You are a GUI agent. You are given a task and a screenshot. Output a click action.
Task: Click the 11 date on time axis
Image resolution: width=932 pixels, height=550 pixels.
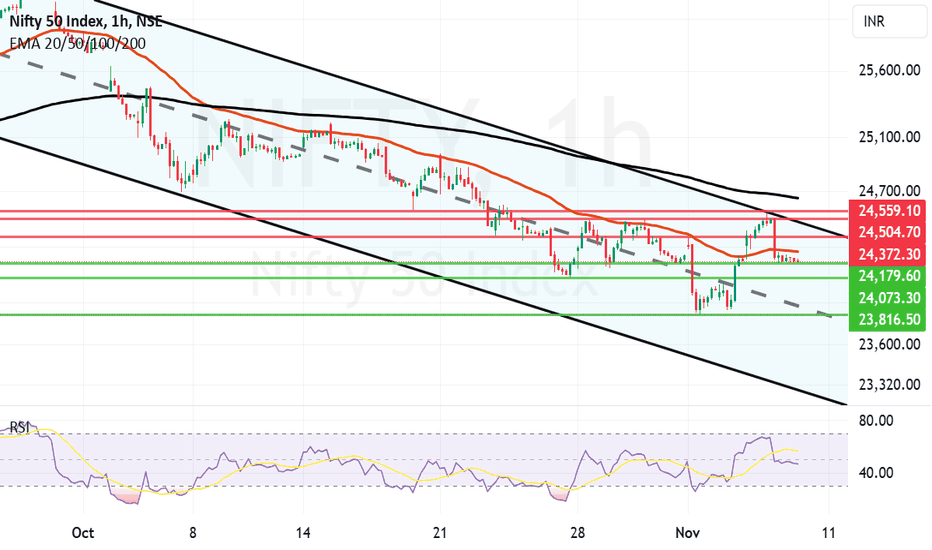coord(828,532)
